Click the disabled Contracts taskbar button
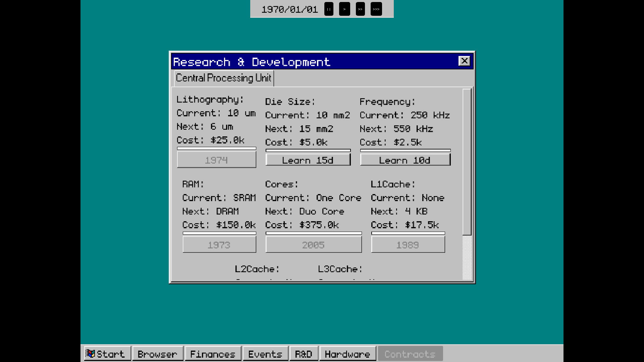This screenshot has height=362, width=644. [x=410, y=354]
